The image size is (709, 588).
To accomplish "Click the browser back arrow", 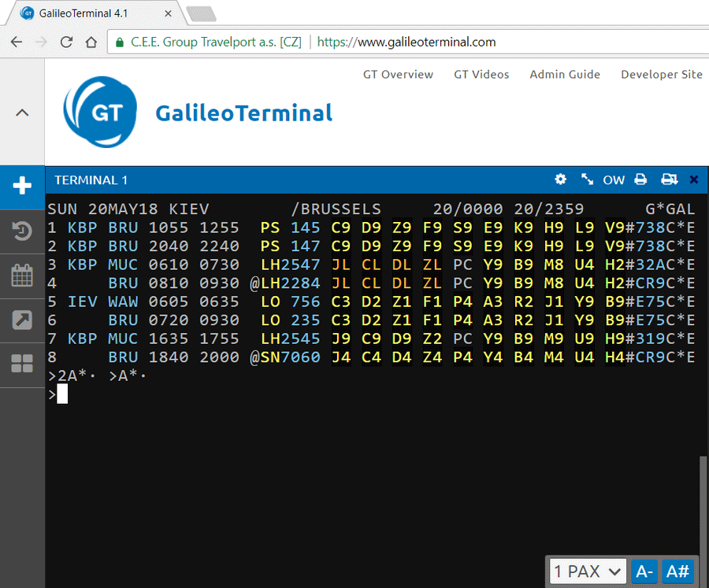I will pyautogui.click(x=17, y=42).
